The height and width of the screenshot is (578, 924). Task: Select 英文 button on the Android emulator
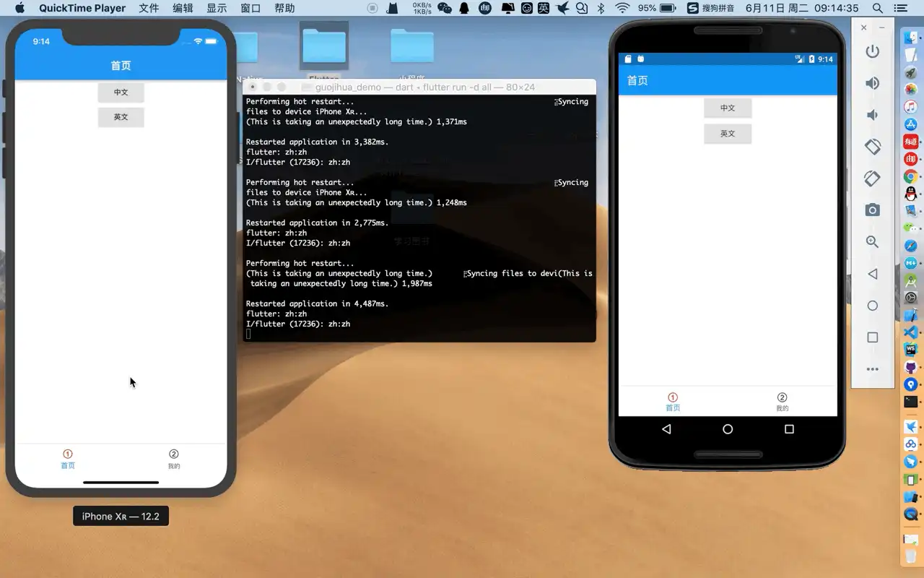(x=728, y=134)
